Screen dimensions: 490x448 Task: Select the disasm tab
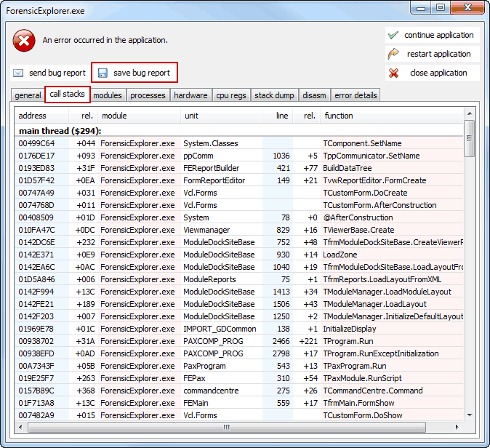(x=314, y=95)
